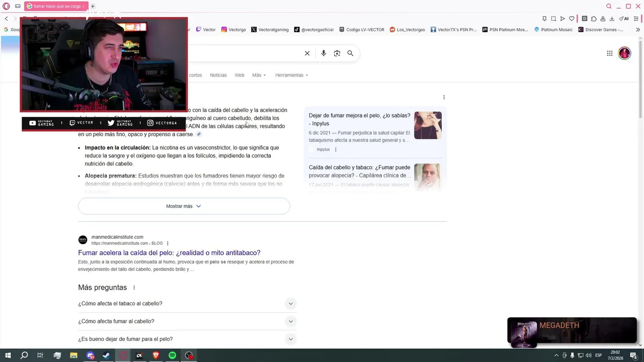The height and width of the screenshot is (362, 644).
Task: Take a snapshot with toolbar icon
Action: (x=553, y=19)
